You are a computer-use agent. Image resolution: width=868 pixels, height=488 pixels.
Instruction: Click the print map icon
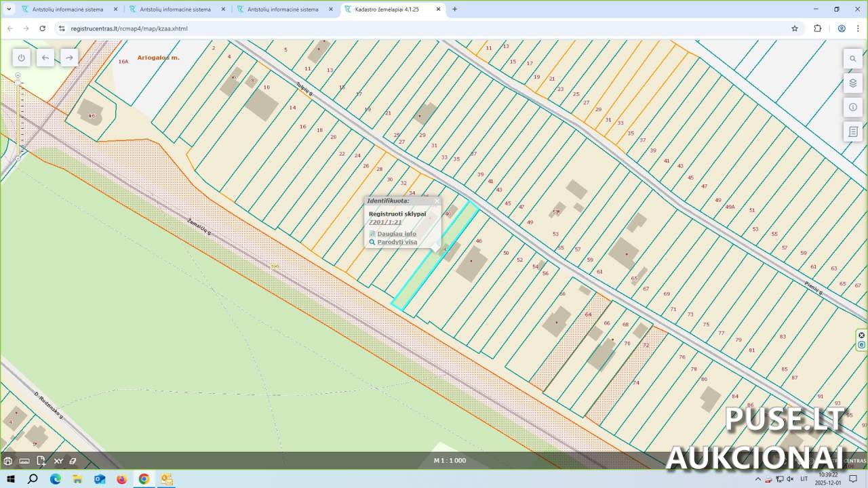[x=8, y=461]
